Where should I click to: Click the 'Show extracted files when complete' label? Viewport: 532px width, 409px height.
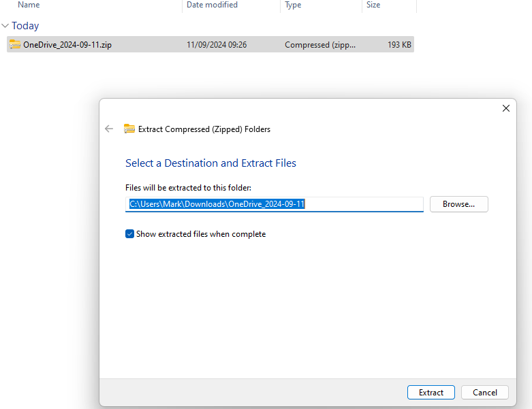tap(201, 234)
